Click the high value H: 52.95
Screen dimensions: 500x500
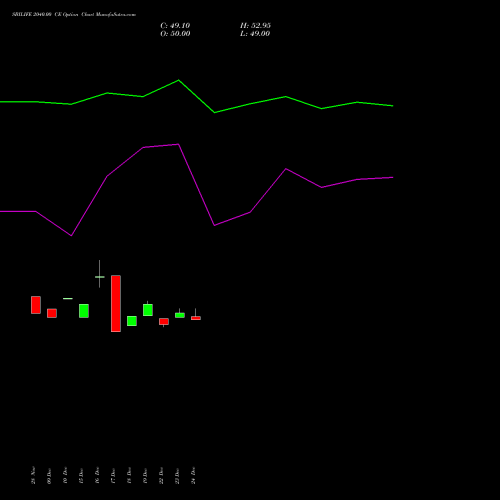(255, 26)
